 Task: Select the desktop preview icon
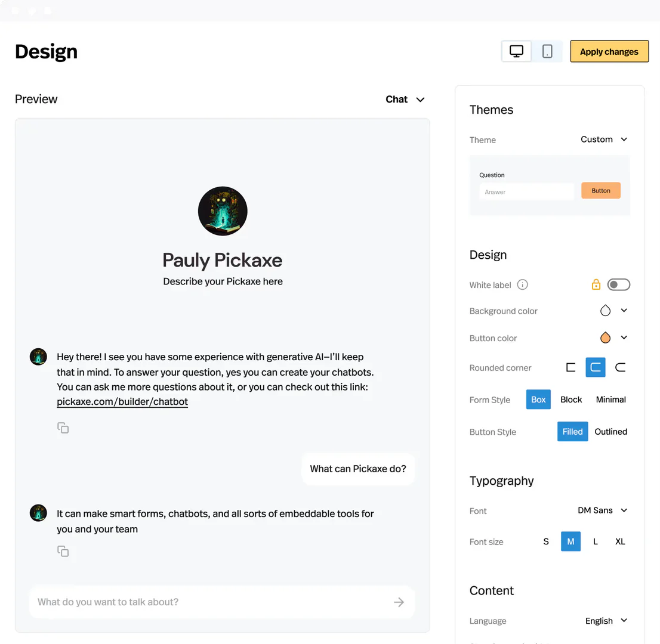516,51
